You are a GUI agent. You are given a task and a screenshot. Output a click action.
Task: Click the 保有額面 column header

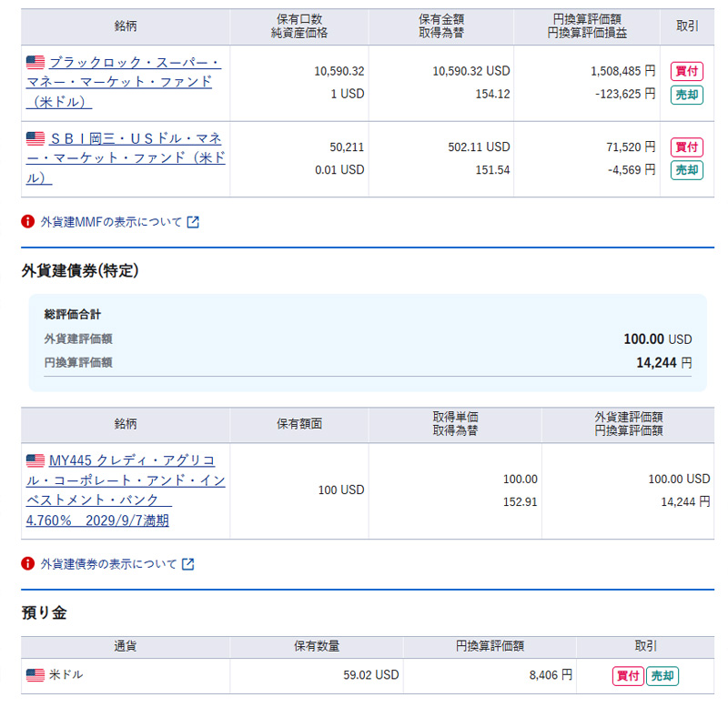(299, 424)
